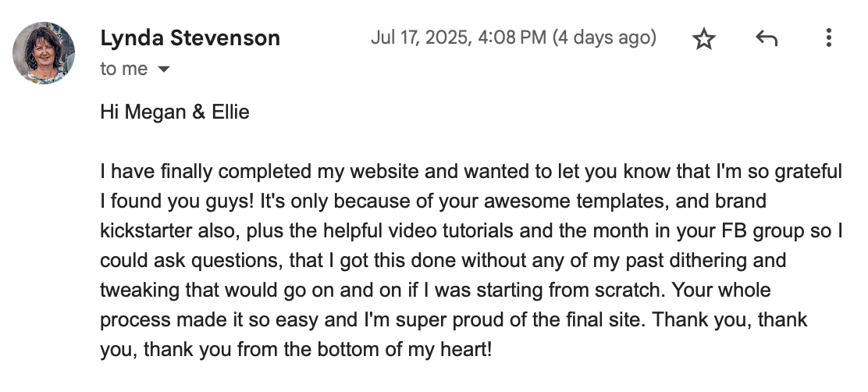Click the "(4 days ago)" relative date
Image resolution: width=868 pixels, height=392 pixels.
pos(604,37)
